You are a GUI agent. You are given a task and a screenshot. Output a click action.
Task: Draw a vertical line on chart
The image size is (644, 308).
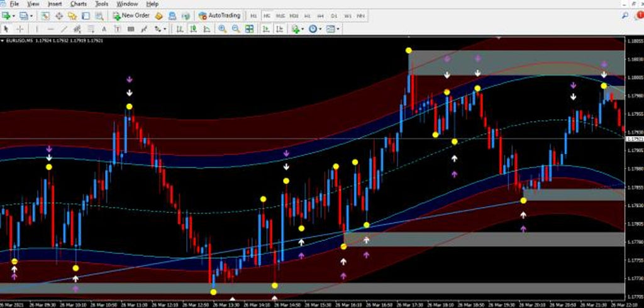pyautogui.click(x=36, y=29)
